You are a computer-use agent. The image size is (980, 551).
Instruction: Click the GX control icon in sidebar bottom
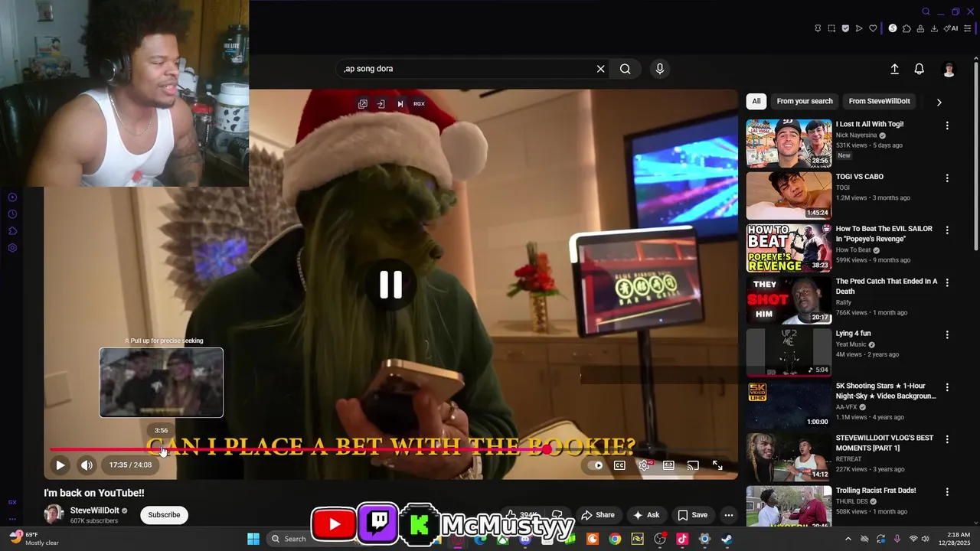coord(12,502)
